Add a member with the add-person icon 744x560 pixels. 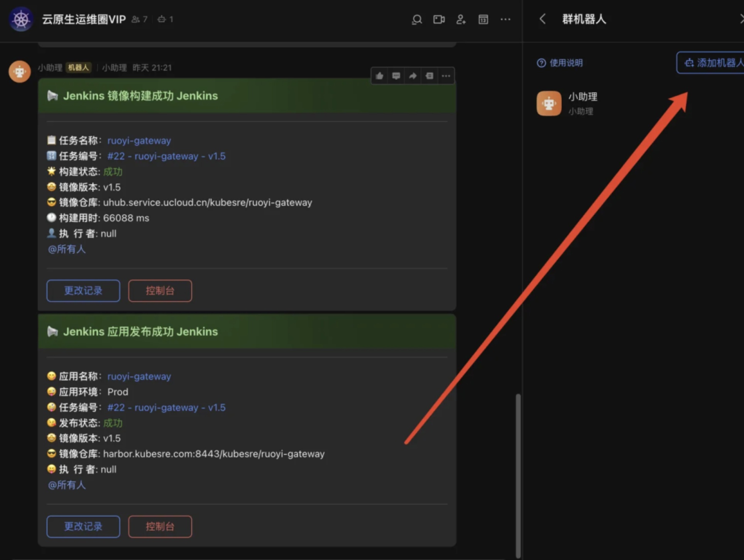461,19
